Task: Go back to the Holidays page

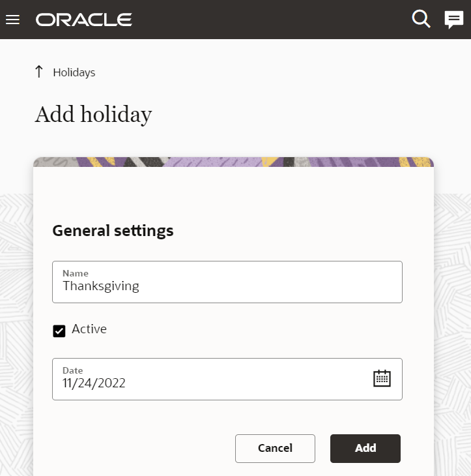Action: tap(74, 72)
